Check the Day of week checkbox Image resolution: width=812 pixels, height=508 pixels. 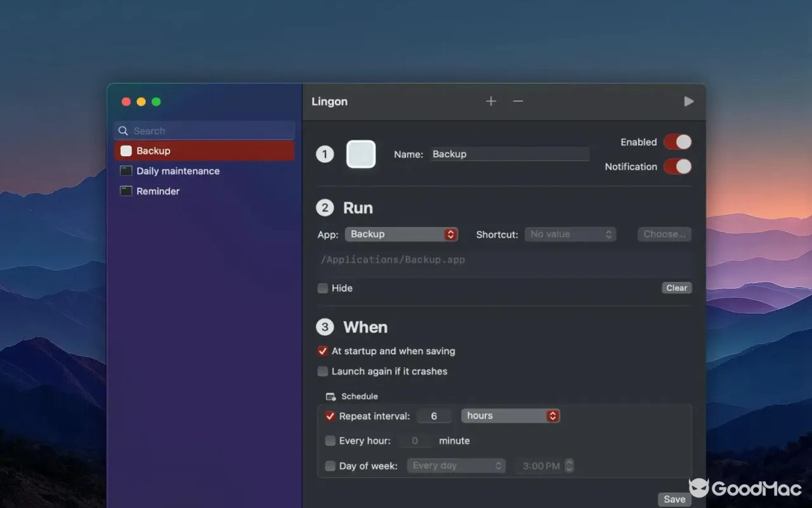coord(330,466)
